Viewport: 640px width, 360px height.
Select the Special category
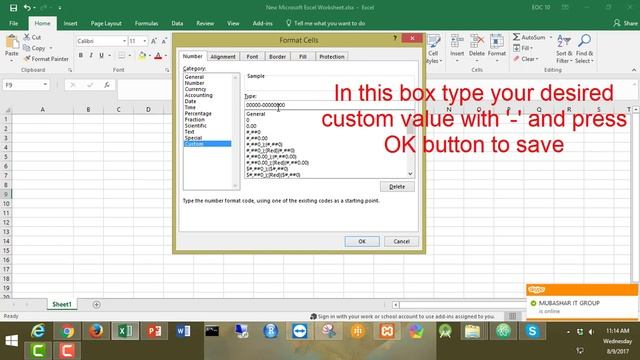(193, 138)
